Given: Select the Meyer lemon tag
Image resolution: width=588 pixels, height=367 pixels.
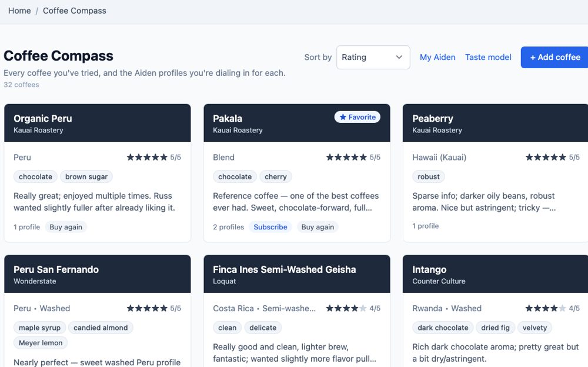Looking at the screenshot, I should [41, 343].
